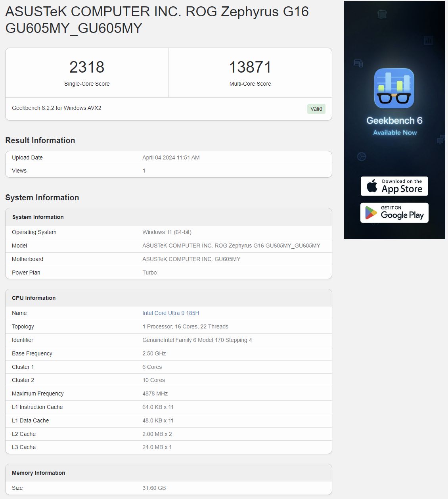Open the Intel Core Ultra 9 185H link

point(170,313)
